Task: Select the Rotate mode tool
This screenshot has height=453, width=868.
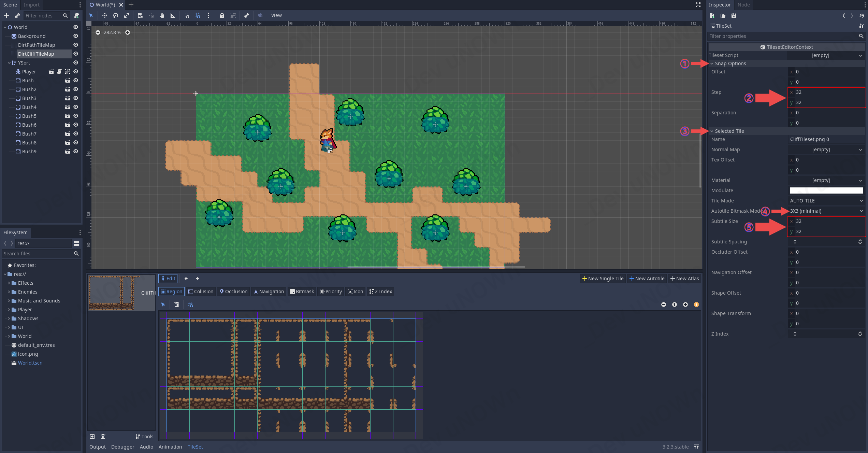Action: point(116,15)
